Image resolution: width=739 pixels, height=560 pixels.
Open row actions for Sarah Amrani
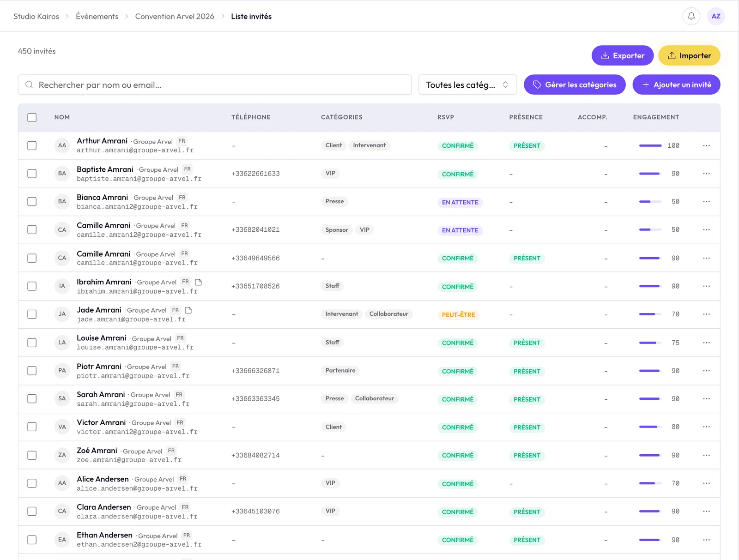[706, 399]
